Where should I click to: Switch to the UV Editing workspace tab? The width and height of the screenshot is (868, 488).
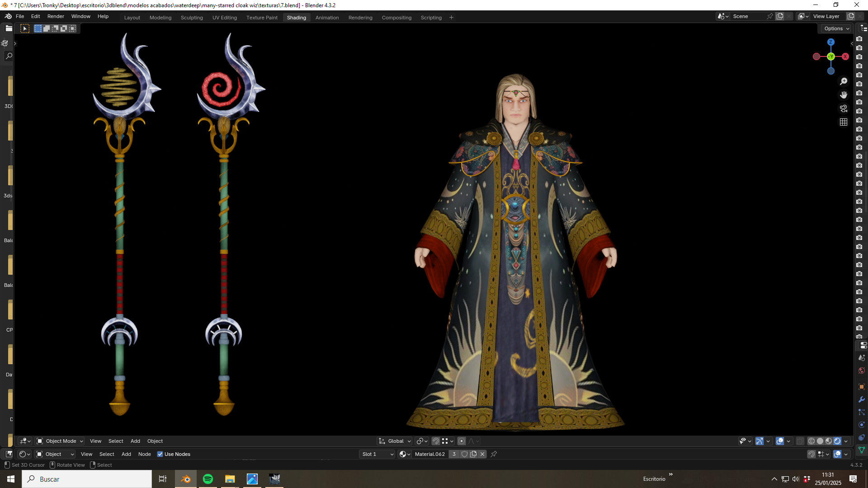pos(225,18)
